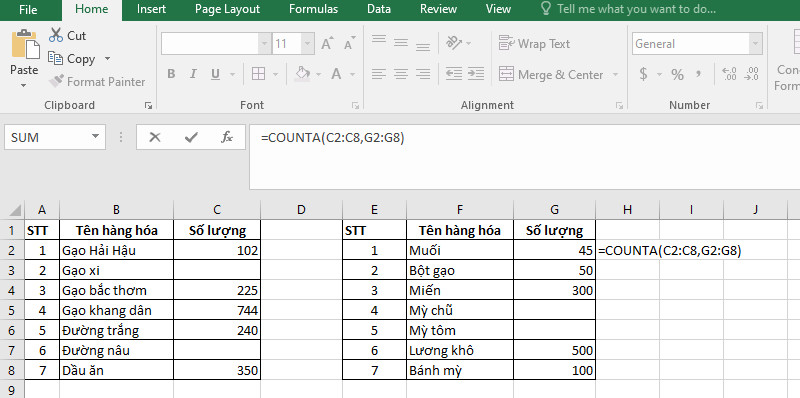Click cell containing Lương khô
This screenshot has height=398, width=800.
click(x=460, y=350)
